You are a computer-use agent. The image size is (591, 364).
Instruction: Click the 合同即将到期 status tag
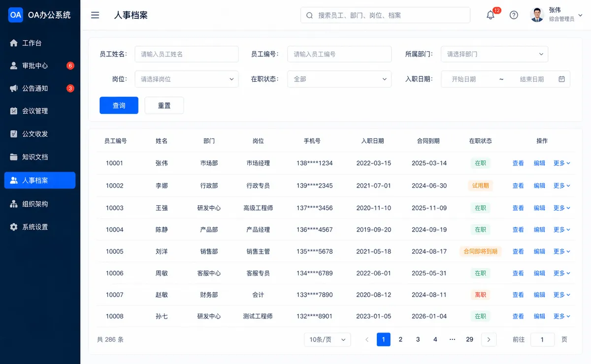(480, 251)
